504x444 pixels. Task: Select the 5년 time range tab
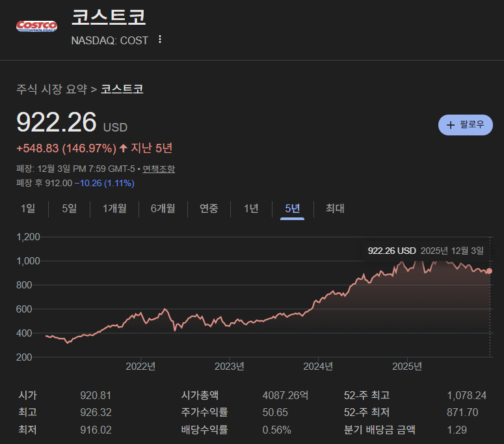point(292,208)
